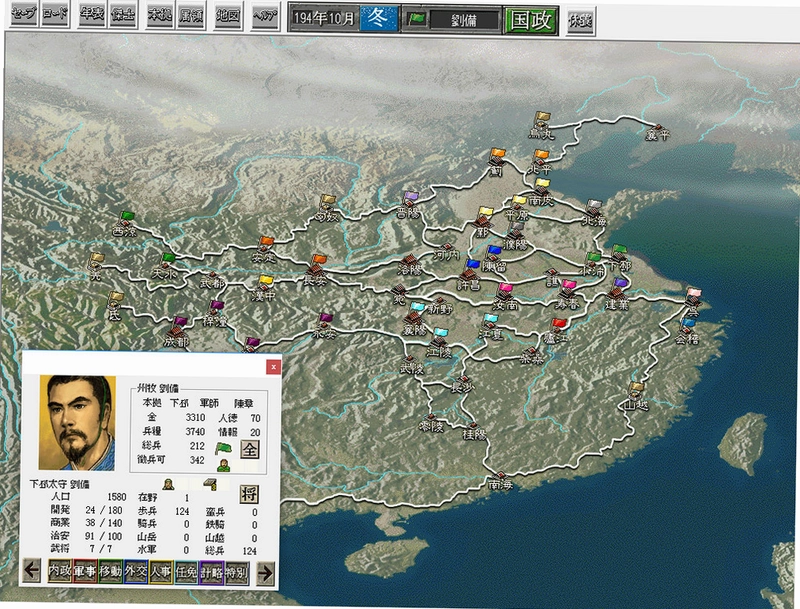The image size is (800, 609).
Task: Click the 内政 domestic affairs command
Action: pos(60,572)
